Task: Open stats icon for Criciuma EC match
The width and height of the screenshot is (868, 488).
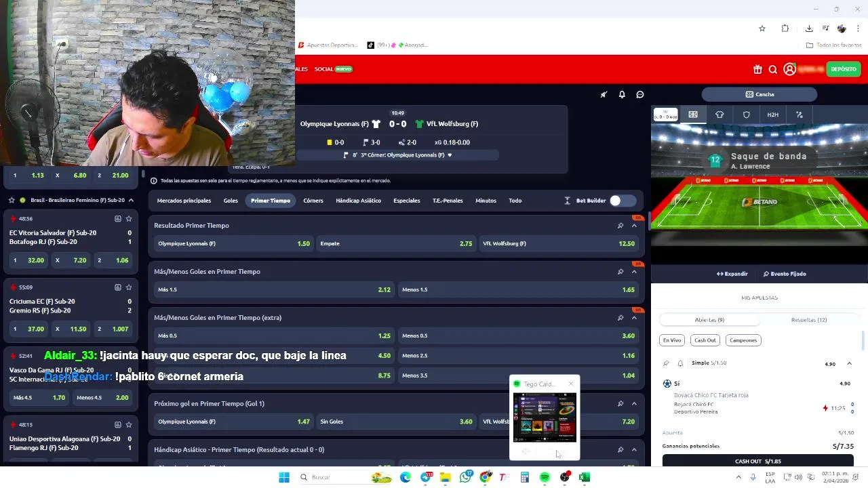Action: pyautogui.click(x=118, y=287)
